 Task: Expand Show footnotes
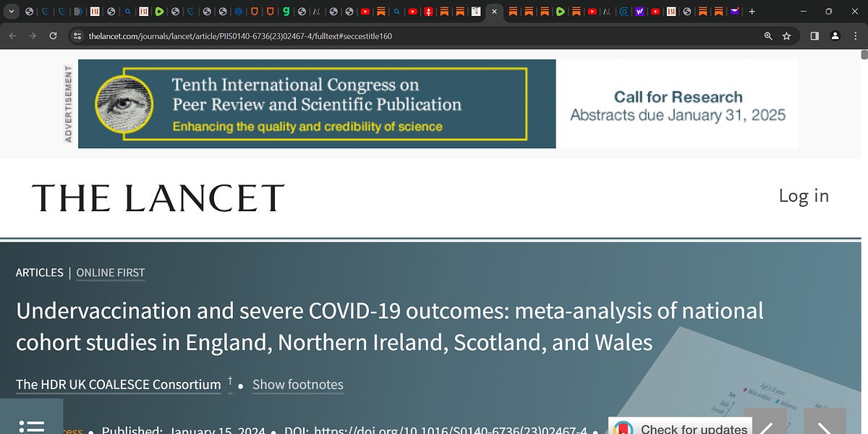tap(298, 385)
